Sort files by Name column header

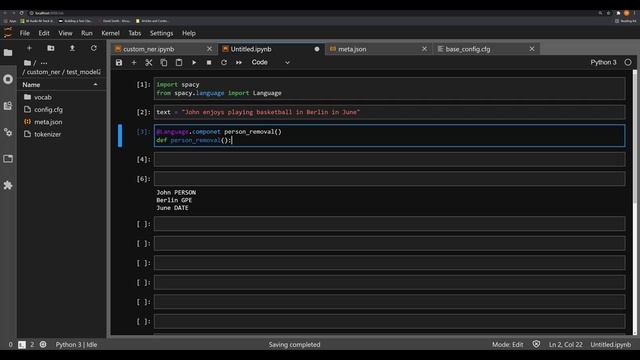pyautogui.click(x=60, y=84)
